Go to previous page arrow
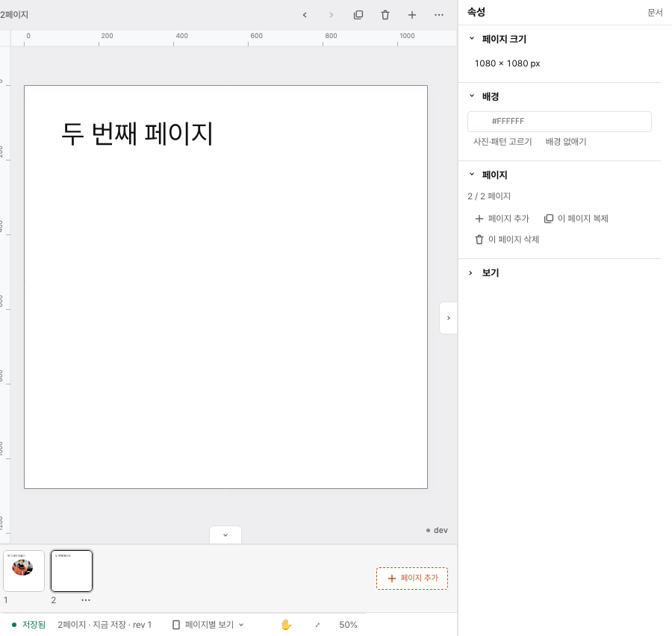This screenshot has height=636, width=672. (305, 15)
